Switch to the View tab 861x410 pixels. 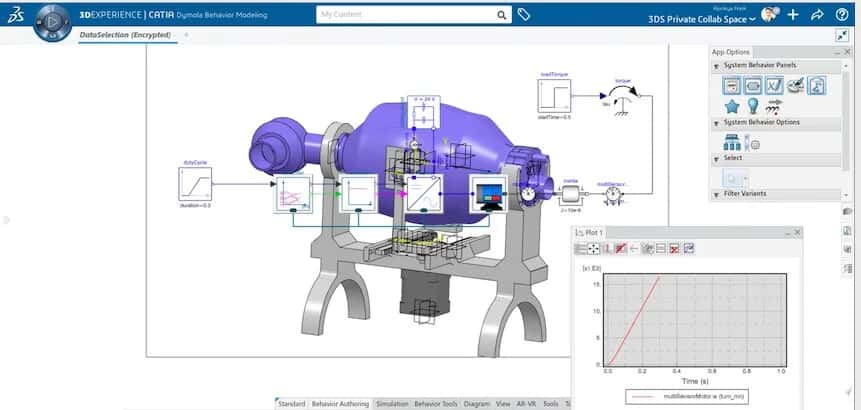coord(503,404)
